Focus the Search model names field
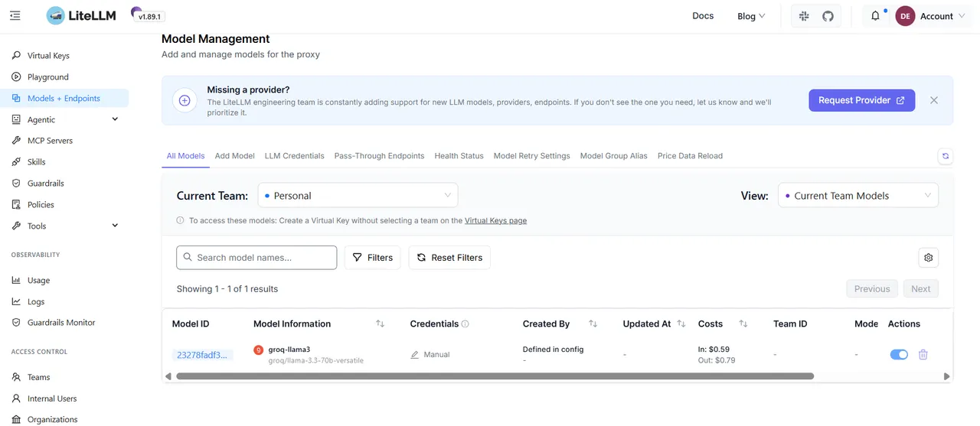Viewport: 980px width, 426px height. tap(256, 258)
